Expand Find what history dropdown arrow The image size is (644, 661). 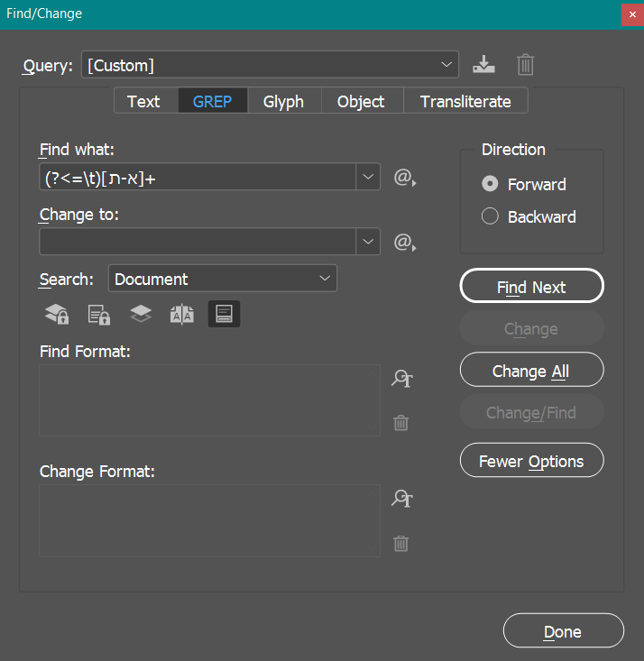(368, 178)
